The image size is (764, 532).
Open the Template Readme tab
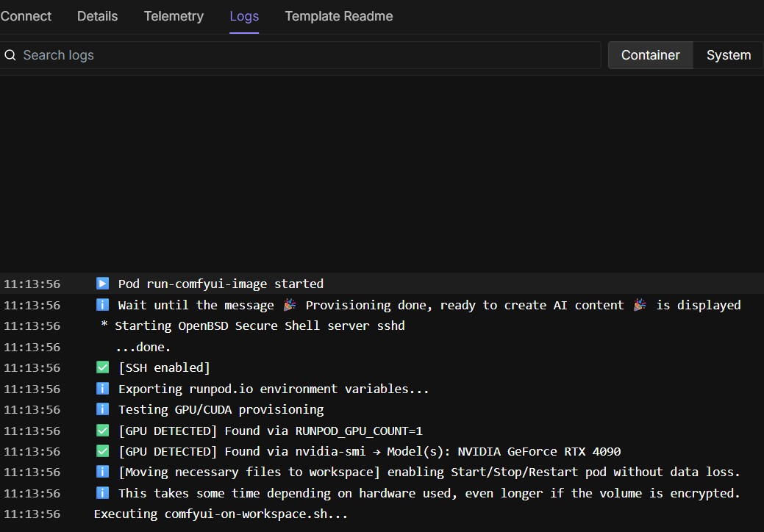[x=339, y=16]
